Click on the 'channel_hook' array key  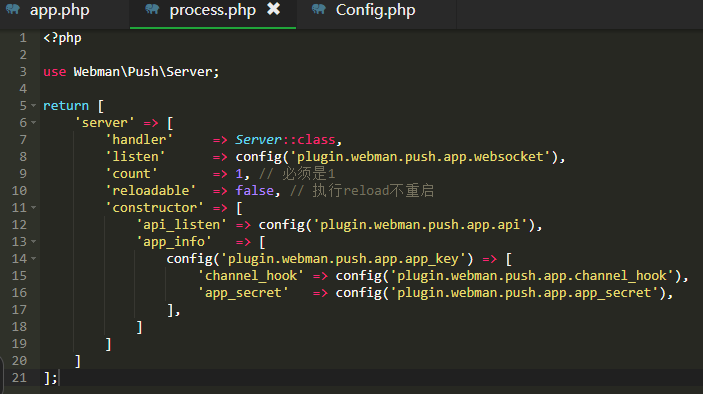[x=251, y=276]
